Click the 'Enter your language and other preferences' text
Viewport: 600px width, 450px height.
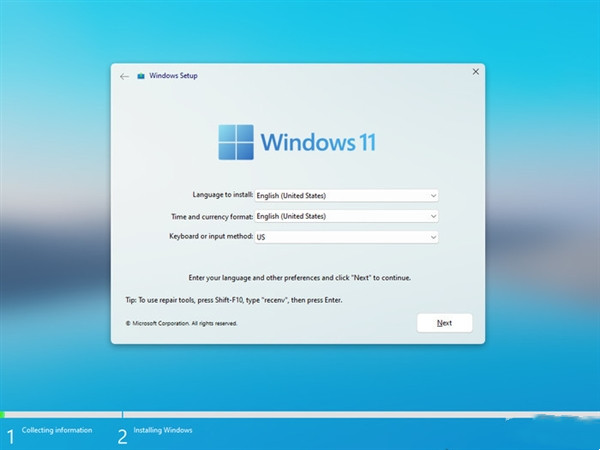pyautogui.click(x=300, y=278)
